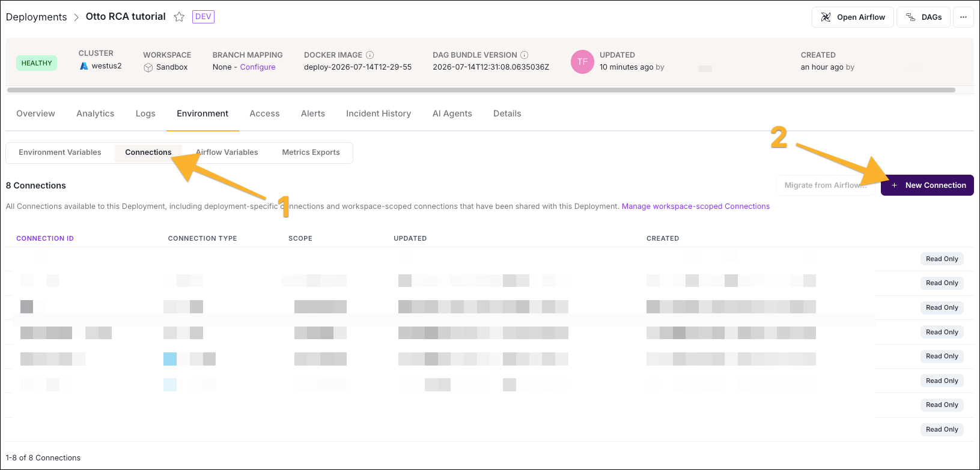The height and width of the screenshot is (470, 980).
Task: Click the Otto RCA tutorial title
Action: pyautogui.click(x=126, y=17)
